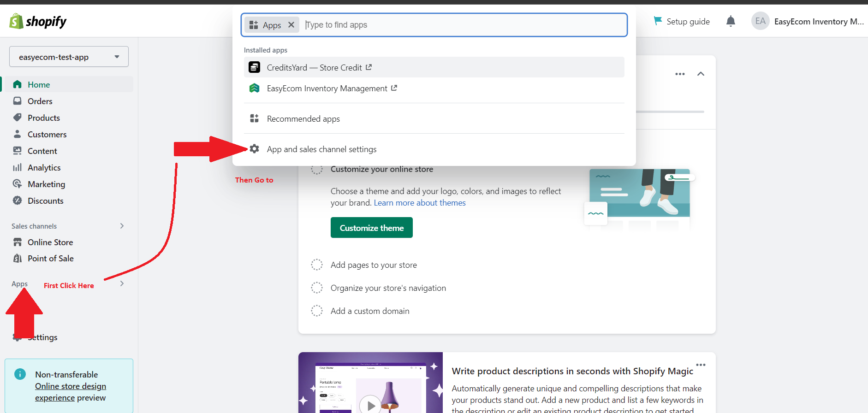
Task: Click the Customize theme button
Action: [372, 228]
